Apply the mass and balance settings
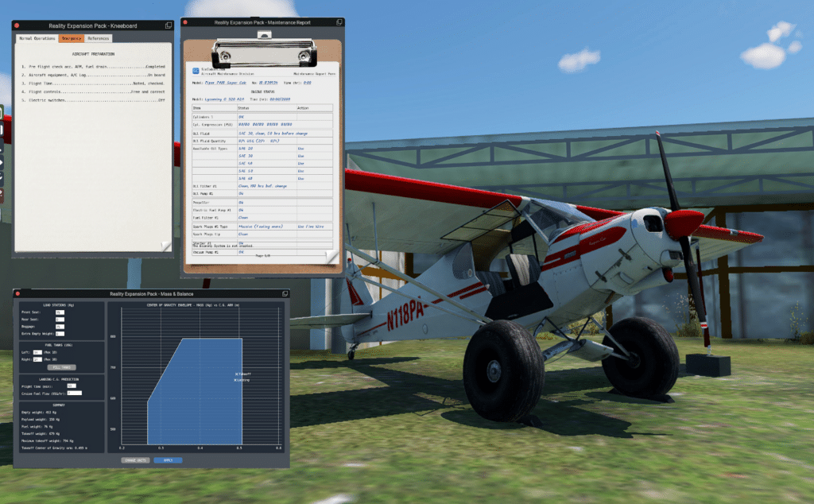This screenshot has height=504, width=814. pos(168,459)
